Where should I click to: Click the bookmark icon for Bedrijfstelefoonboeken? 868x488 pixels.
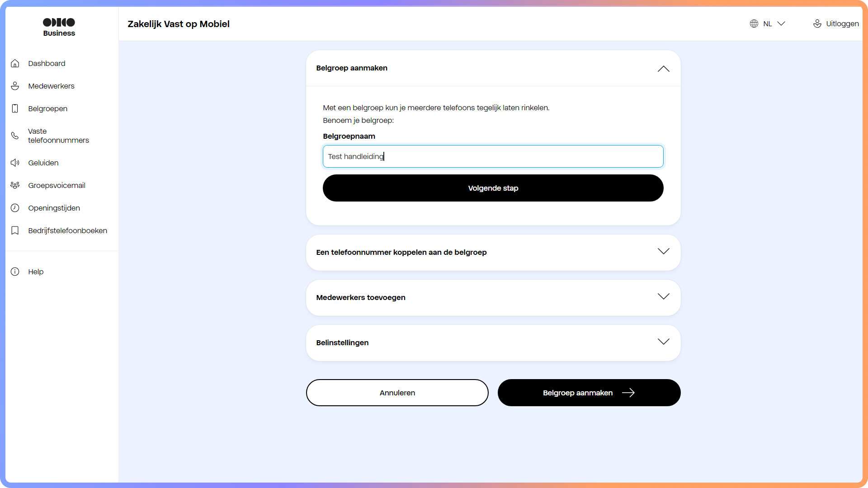[15, 230]
